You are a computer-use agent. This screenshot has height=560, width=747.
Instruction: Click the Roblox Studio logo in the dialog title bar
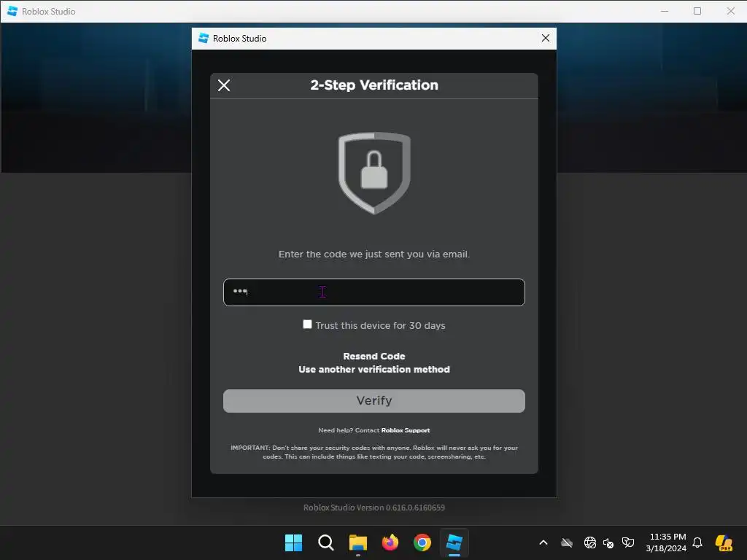204,38
